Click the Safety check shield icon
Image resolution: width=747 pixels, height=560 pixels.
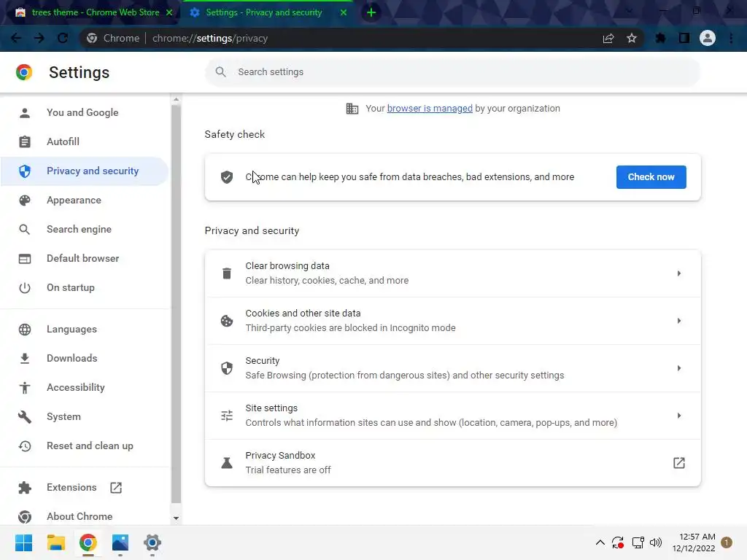coord(227,177)
